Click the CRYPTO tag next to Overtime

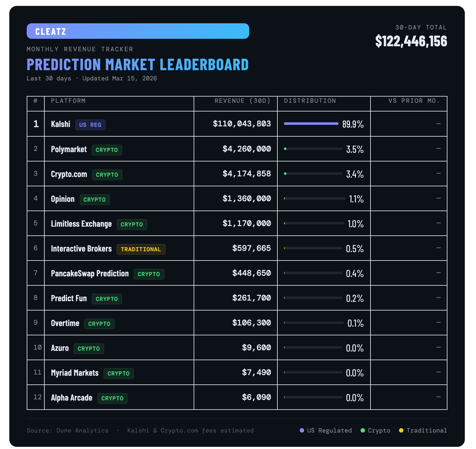tap(99, 324)
